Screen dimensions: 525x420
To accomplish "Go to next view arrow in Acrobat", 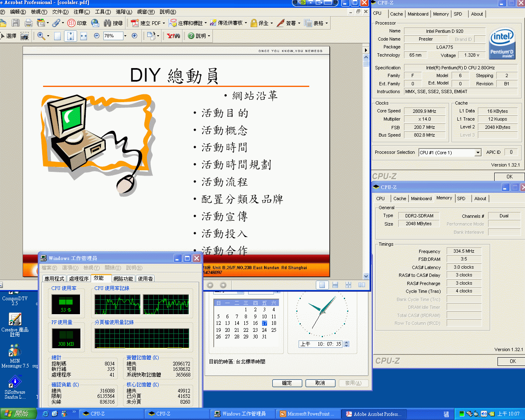I will [x=223, y=285].
